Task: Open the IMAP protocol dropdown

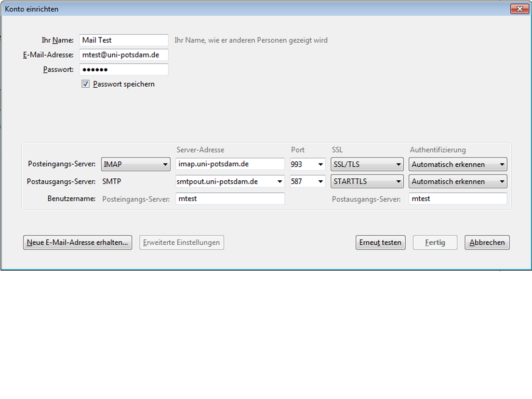Action: pos(136,165)
